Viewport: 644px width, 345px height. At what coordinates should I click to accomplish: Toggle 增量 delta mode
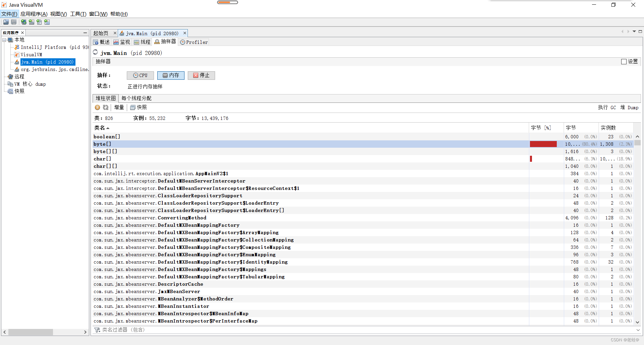tap(119, 108)
